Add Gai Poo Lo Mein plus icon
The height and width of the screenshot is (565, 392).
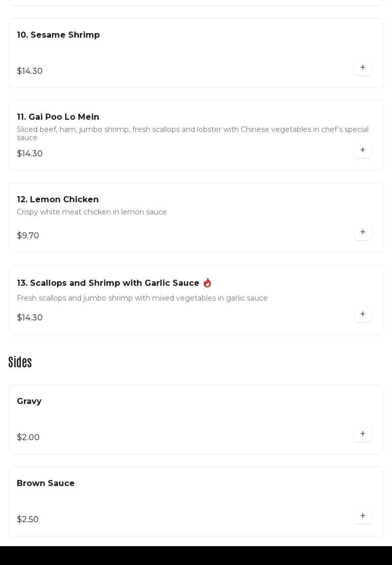pos(362,150)
